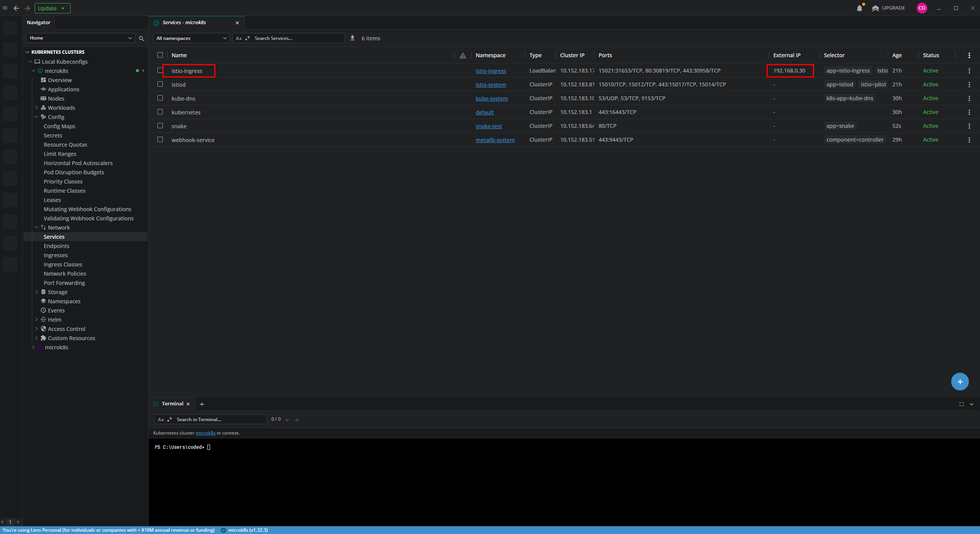Viewport: 980px width, 534px height.
Task: Open the notifications bell
Action: click(859, 8)
